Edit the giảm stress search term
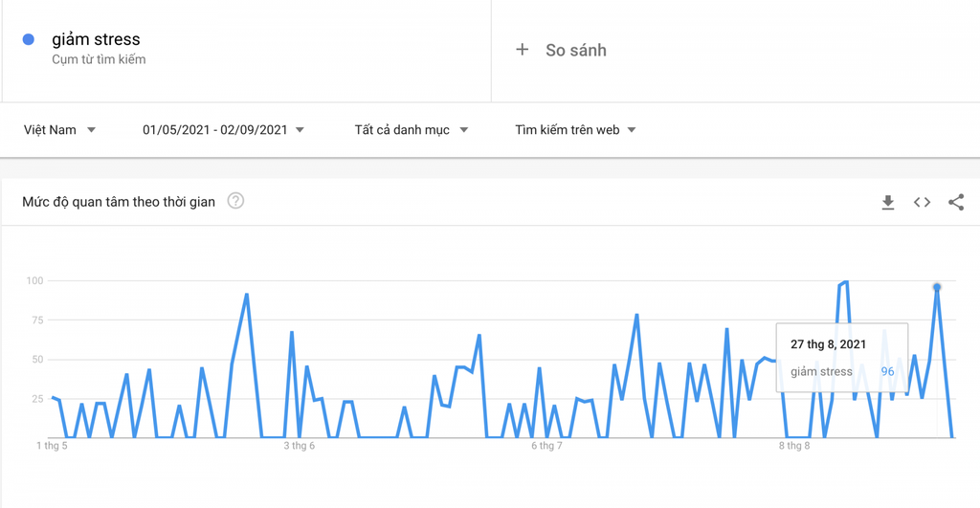 (x=96, y=39)
